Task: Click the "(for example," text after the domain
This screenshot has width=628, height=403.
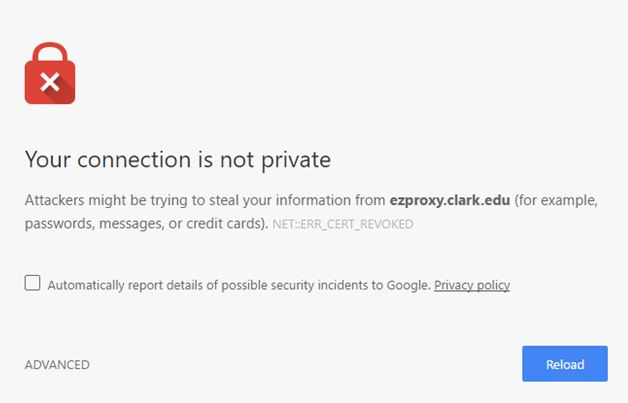Action: tap(557, 201)
